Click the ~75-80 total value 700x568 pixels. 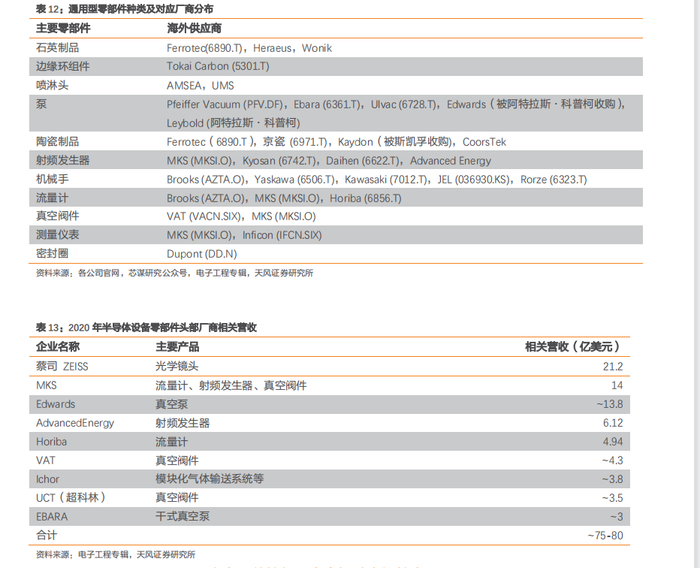(605, 535)
